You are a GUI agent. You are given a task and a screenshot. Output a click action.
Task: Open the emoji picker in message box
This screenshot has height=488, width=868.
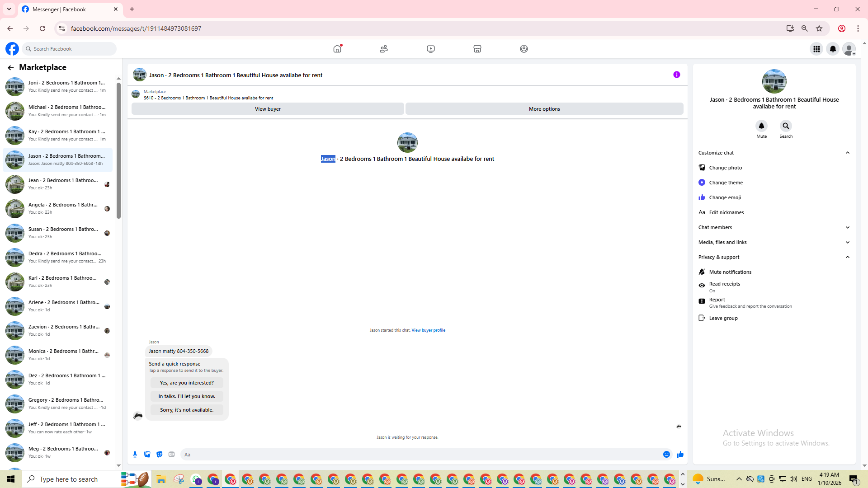[666, 455]
